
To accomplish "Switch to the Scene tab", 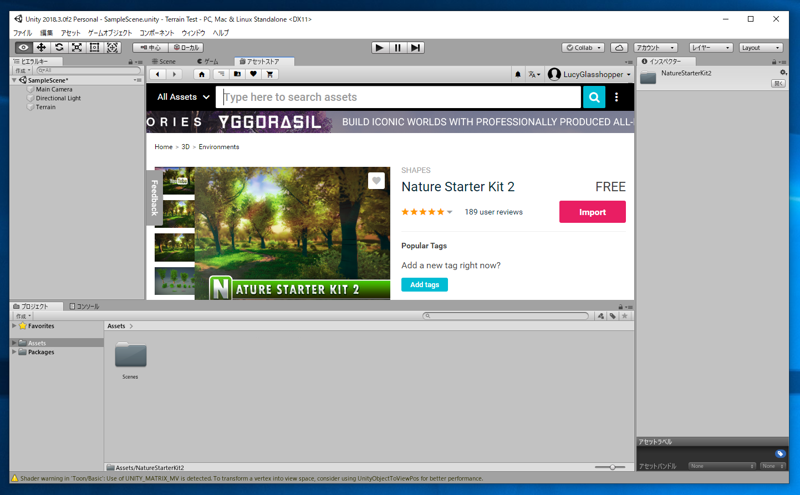I will (x=164, y=61).
